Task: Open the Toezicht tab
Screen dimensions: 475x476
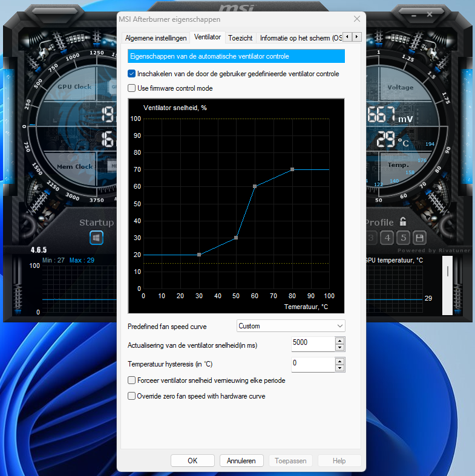Action: [240, 38]
